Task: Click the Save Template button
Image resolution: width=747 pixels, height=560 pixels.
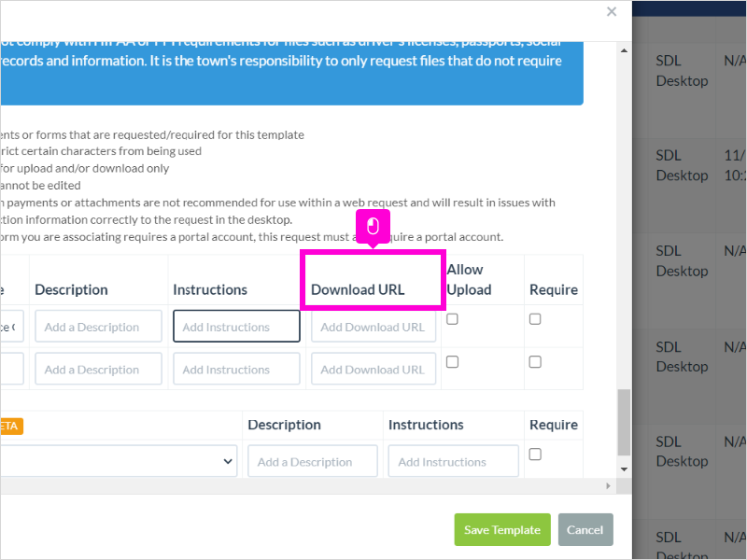Action: tap(502, 529)
